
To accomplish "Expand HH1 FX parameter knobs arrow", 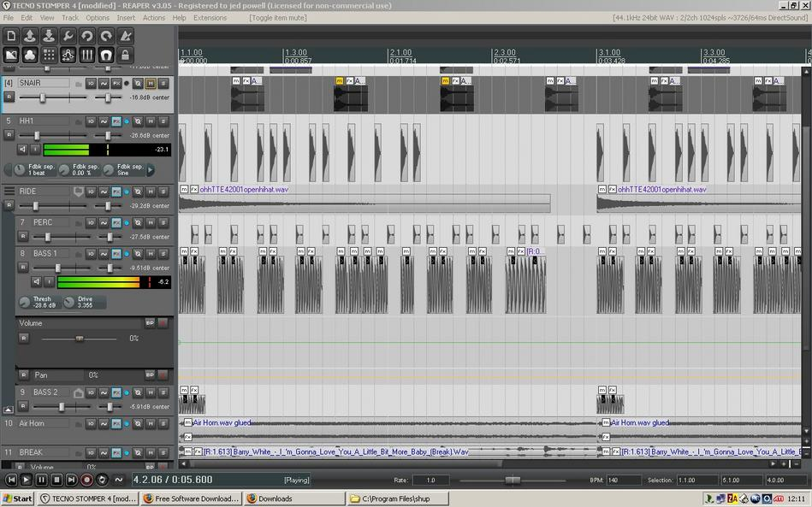I will (151, 170).
